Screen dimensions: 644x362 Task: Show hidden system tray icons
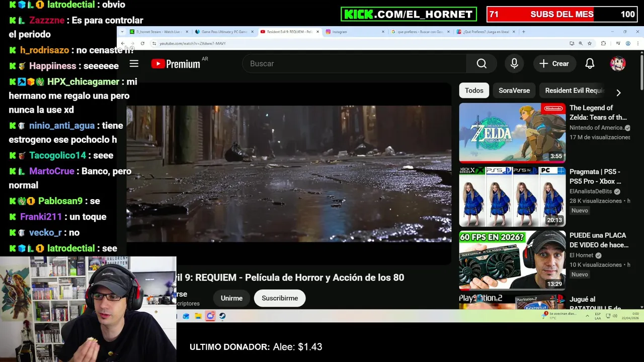coord(587,316)
